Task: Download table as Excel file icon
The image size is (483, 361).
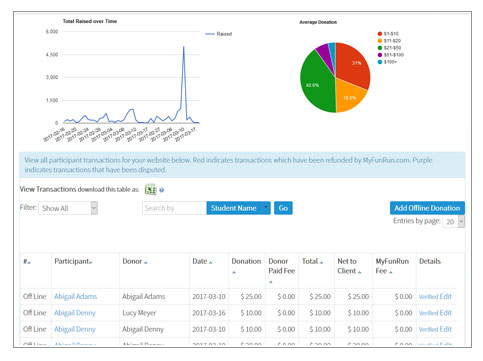Action: 150,190
